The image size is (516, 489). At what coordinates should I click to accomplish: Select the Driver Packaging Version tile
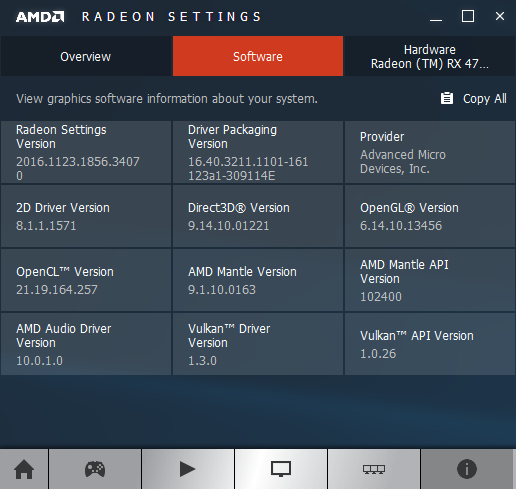[258, 152]
